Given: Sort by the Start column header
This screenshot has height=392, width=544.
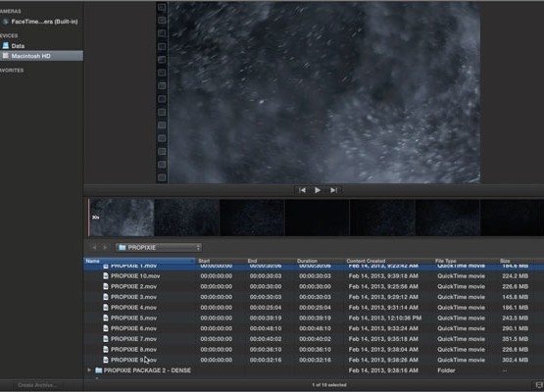Looking at the screenshot, I should 204,261.
